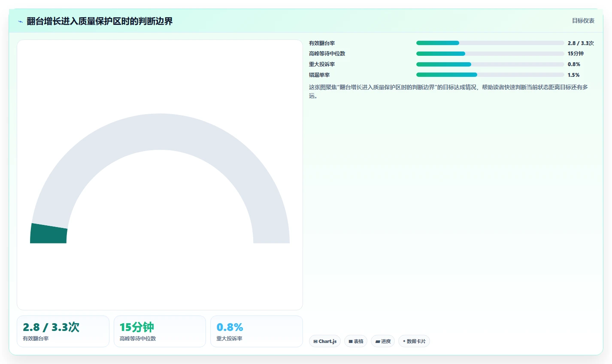Click the 有效翻台率 progress bar
This screenshot has height=364, width=612.
490,43
